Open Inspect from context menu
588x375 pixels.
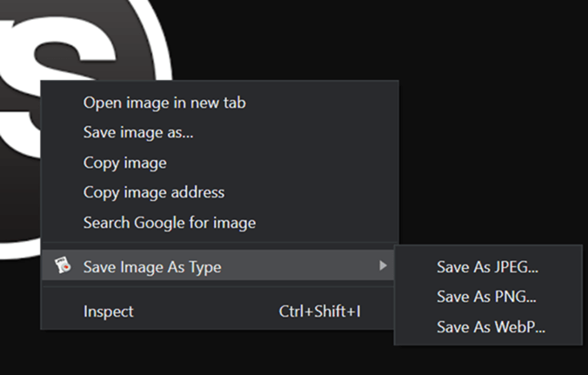pyautogui.click(x=219, y=311)
